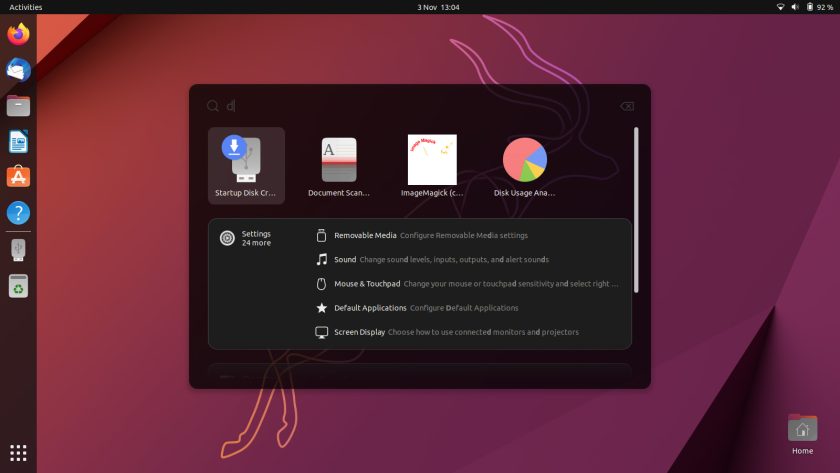Open Thunderbird Mail from the dock
The width and height of the screenshot is (840, 473).
tap(18, 70)
